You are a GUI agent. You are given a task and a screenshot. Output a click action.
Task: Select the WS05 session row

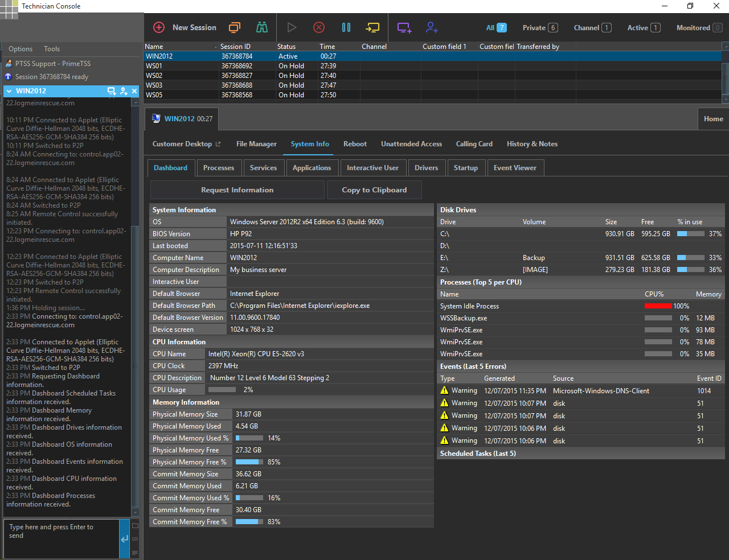(x=433, y=95)
